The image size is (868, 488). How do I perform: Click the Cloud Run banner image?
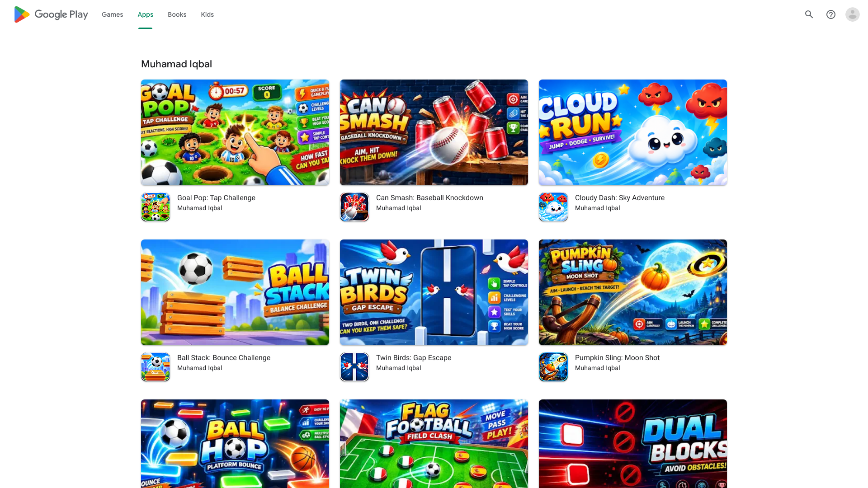coord(633,132)
